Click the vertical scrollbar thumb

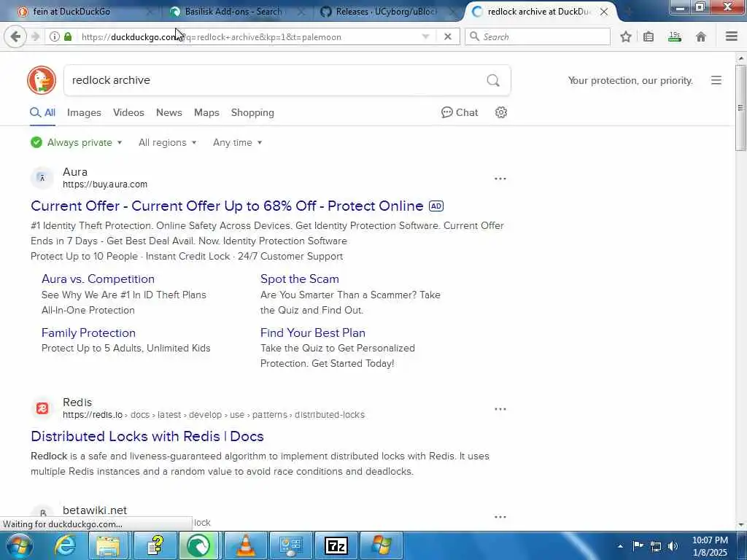(740, 108)
